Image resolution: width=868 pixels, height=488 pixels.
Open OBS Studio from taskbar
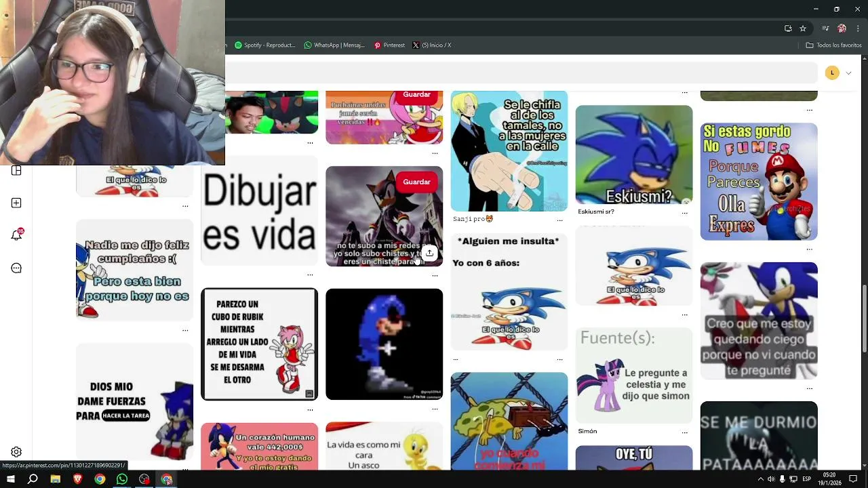pyautogui.click(x=144, y=479)
